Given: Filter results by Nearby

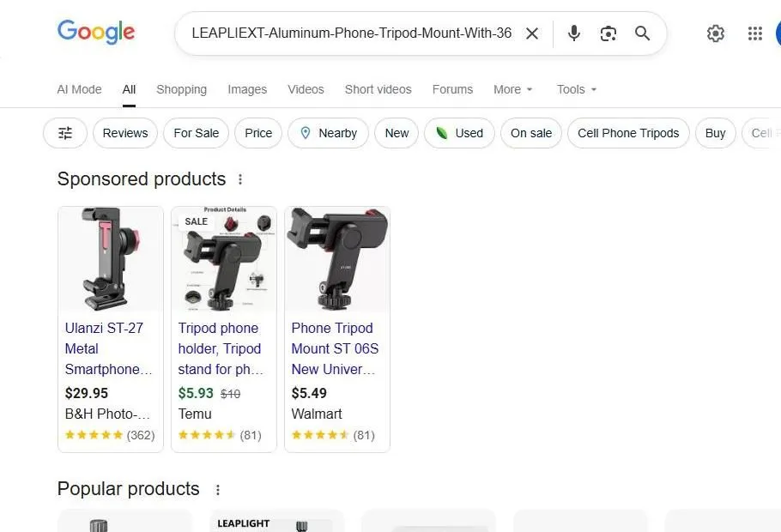Looking at the screenshot, I should point(328,133).
